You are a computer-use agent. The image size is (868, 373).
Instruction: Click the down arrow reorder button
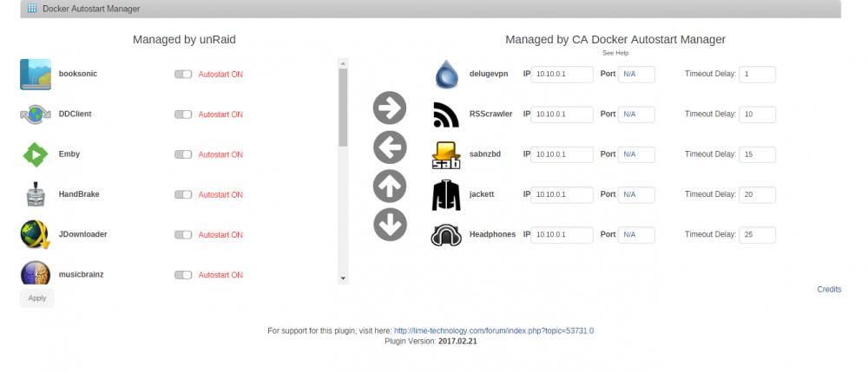point(390,225)
